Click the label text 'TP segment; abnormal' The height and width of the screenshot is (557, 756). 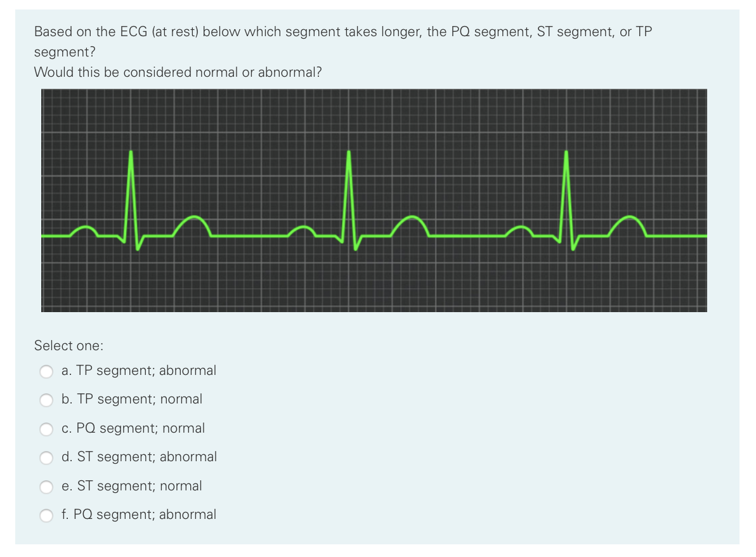(x=138, y=370)
